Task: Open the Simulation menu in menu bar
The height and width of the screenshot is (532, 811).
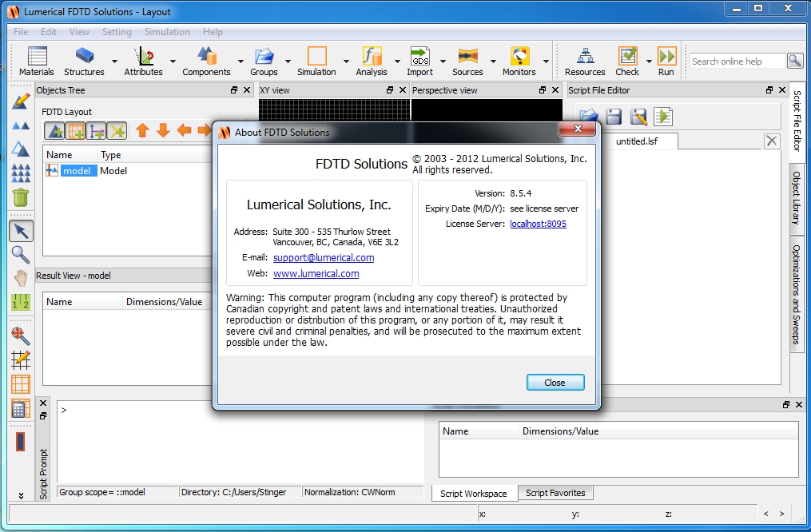Action: point(167,31)
